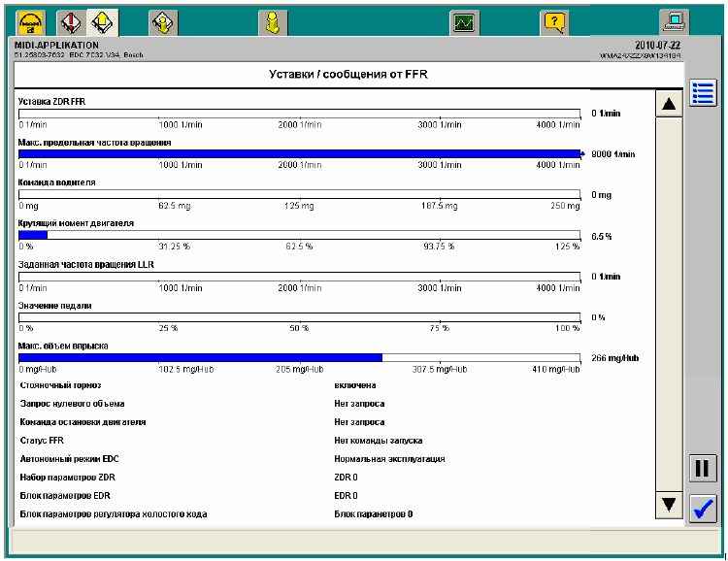Click the Крутящий момент двигателя bar
728x561 pixels.
pyautogui.click(x=300, y=236)
